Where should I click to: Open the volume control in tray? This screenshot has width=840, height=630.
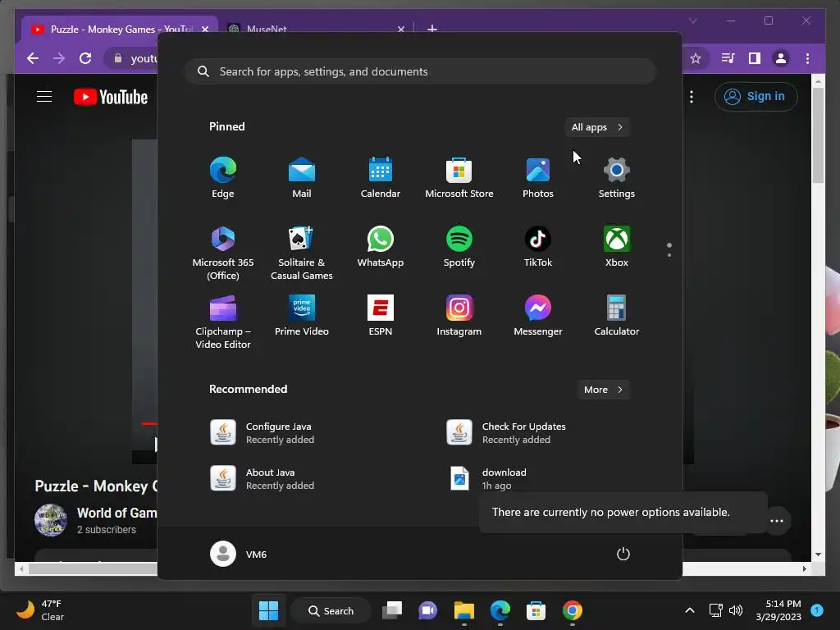pyautogui.click(x=736, y=610)
